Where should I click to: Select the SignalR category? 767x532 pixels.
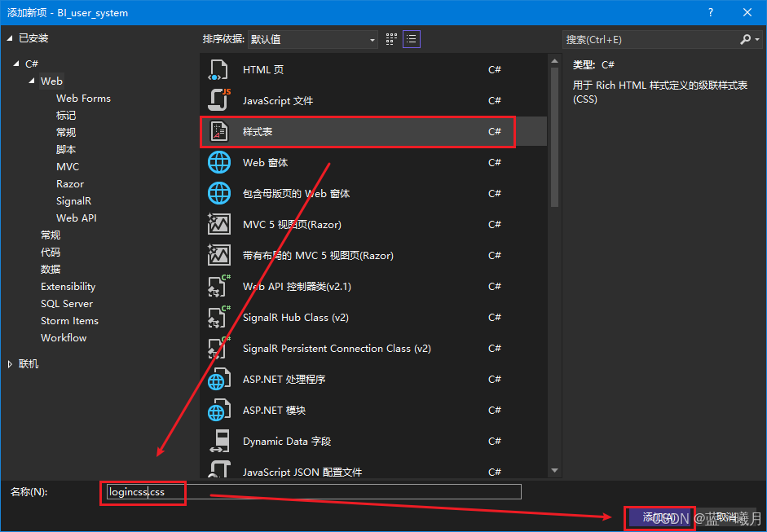(73, 201)
